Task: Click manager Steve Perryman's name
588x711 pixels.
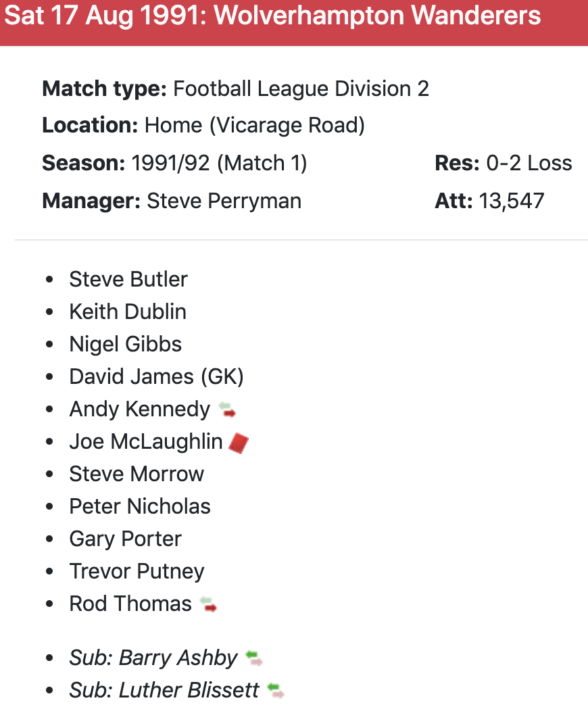Action: coord(224,201)
